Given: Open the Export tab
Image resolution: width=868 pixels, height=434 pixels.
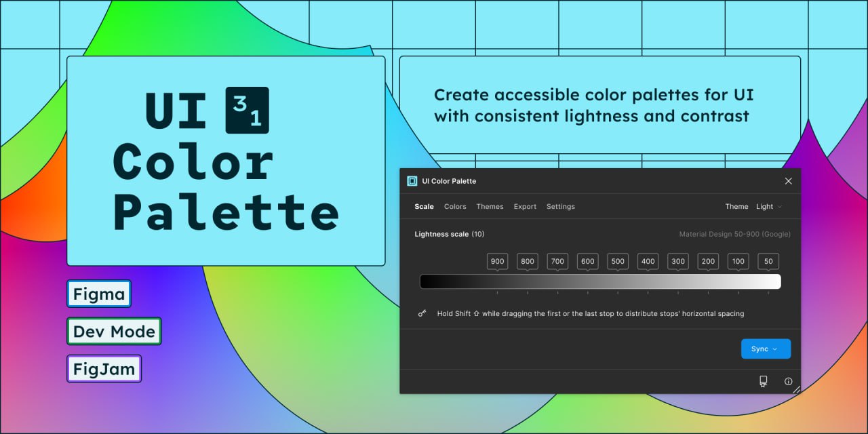Looking at the screenshot, I should pyautogui.click(x=525, y=206).
